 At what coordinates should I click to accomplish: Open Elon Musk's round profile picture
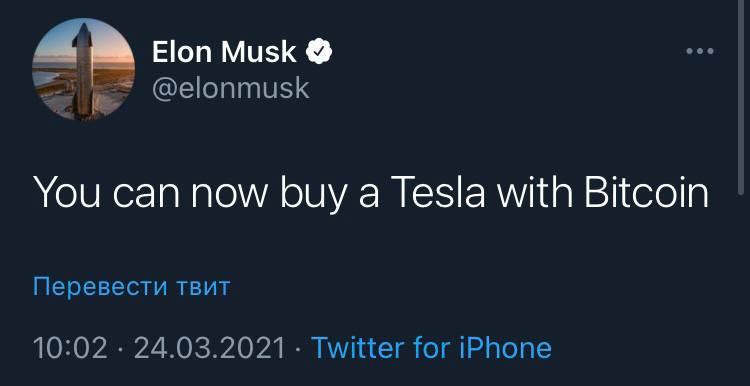[x=84, y=69]
